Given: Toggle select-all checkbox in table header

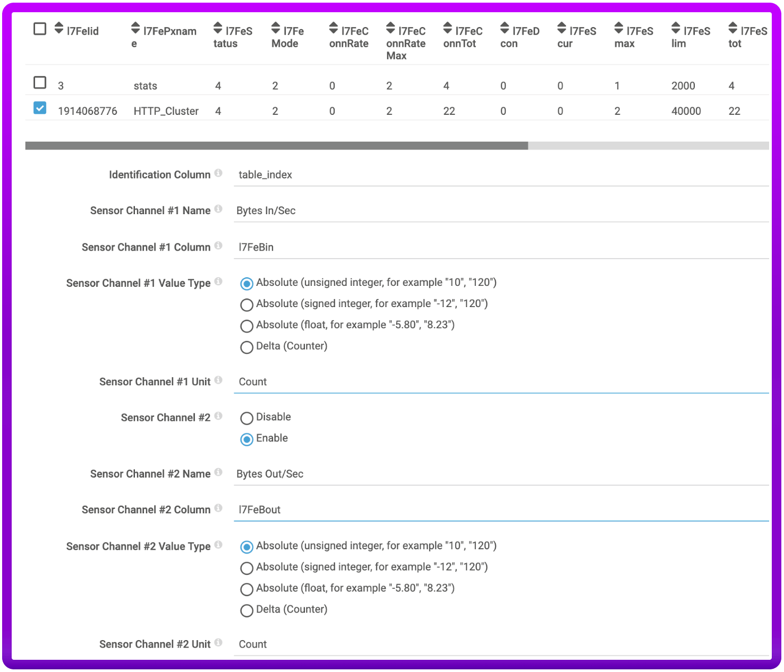Looking at the screenshot, I should [40, 29].
